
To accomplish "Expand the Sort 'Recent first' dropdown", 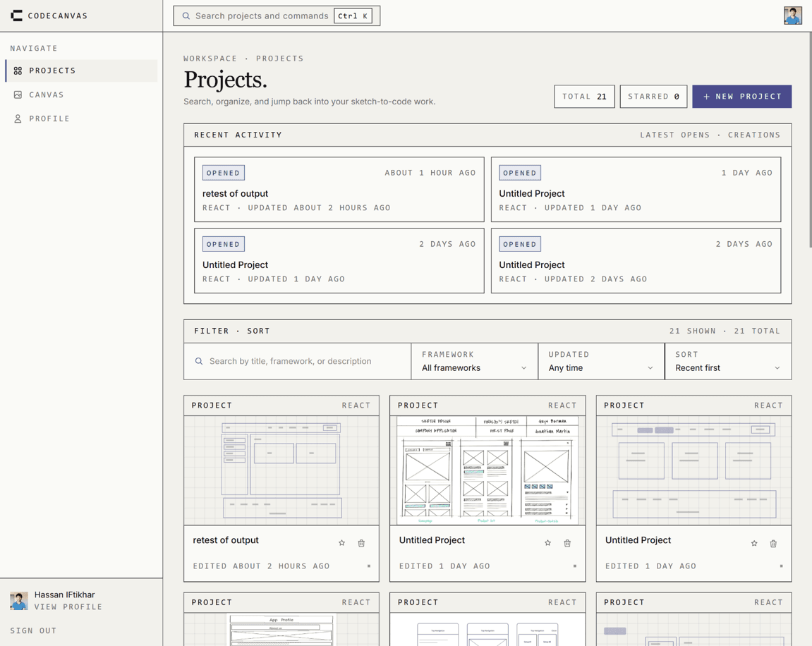I will [x=728, y=361].
